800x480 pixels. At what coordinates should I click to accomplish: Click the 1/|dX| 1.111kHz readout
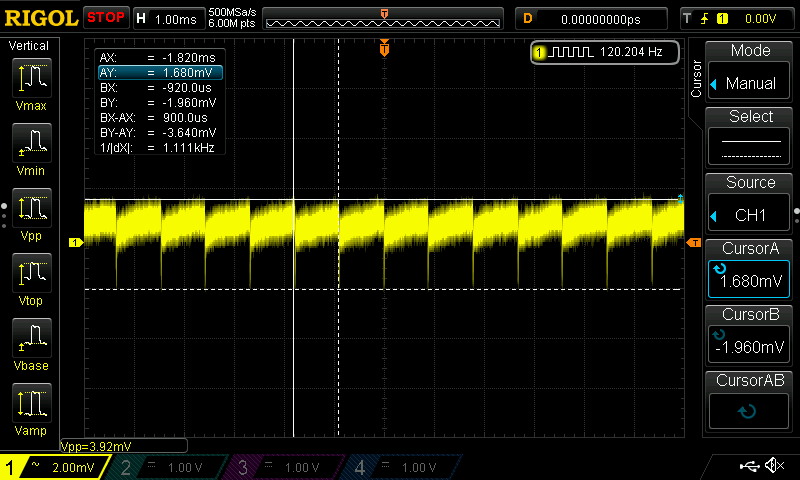[157, 148]
